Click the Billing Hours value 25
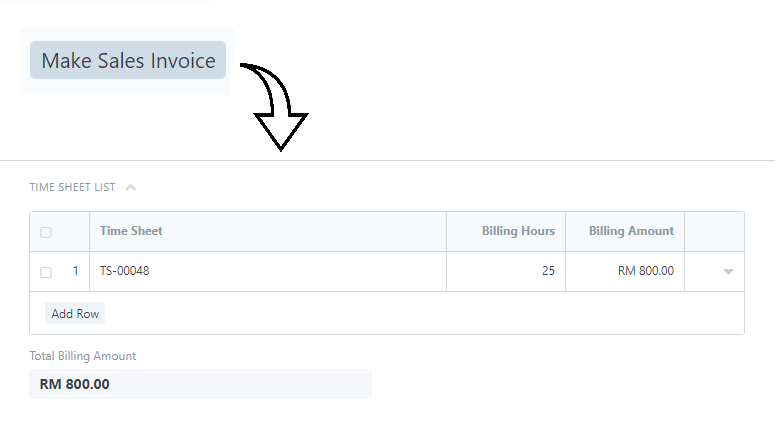 pyautogui.click(x=506, y=271)
